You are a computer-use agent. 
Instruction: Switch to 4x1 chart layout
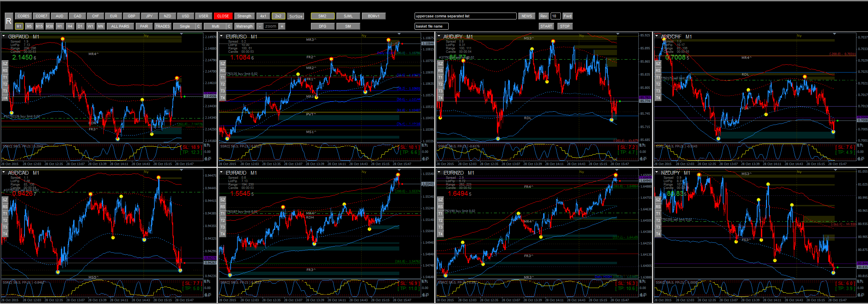click(263, 16)
